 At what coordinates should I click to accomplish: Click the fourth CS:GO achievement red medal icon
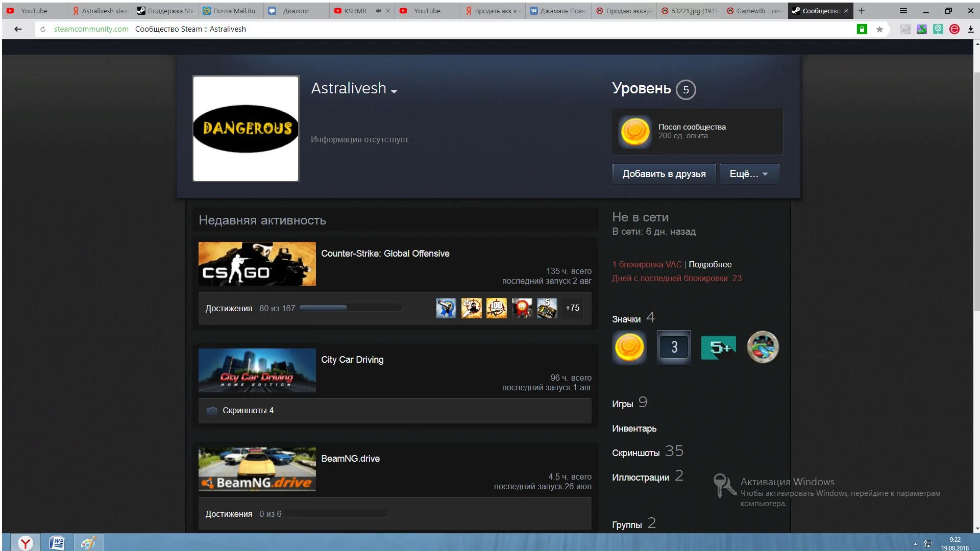pyautogui.click(x=522, y=308)
